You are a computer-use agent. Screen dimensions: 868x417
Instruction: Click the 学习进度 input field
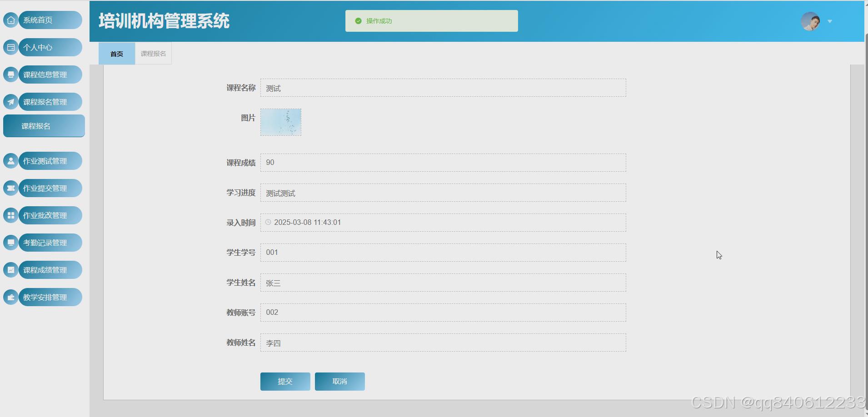point(443,193)
